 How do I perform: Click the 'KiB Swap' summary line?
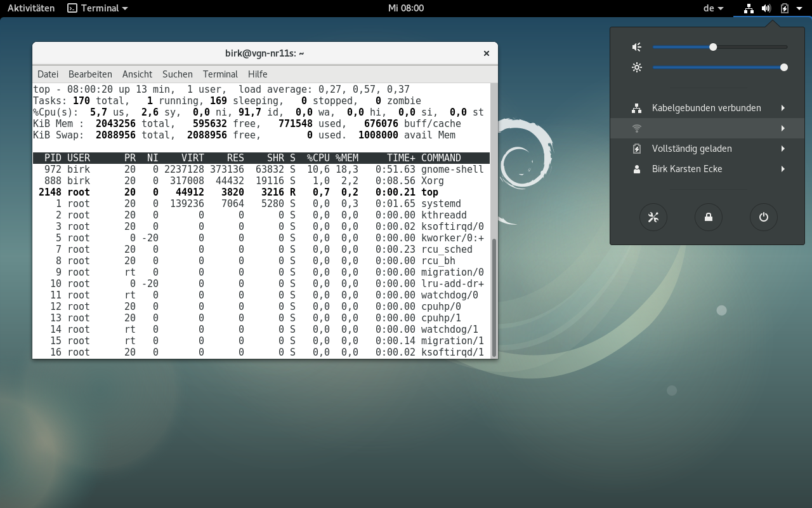(244, 135)
